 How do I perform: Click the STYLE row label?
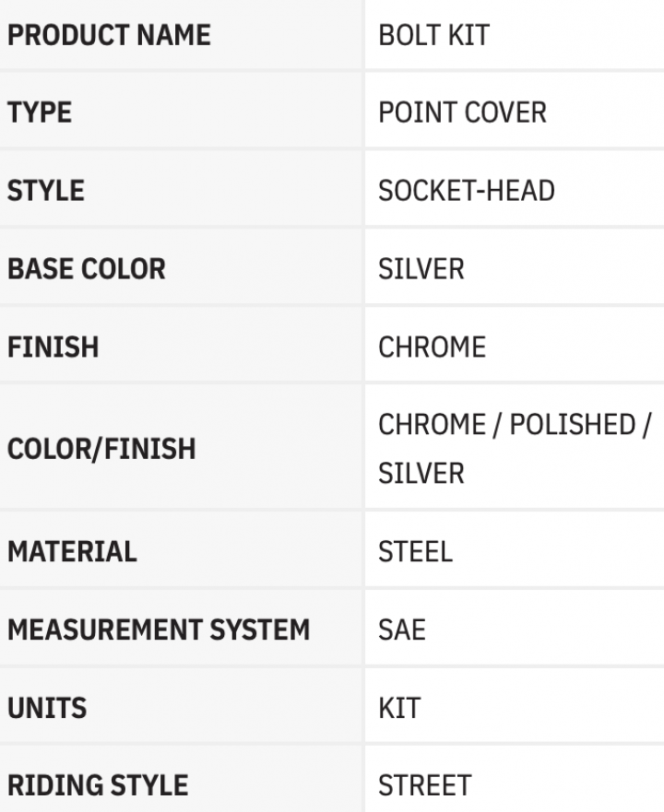click(x=46, y=191)
